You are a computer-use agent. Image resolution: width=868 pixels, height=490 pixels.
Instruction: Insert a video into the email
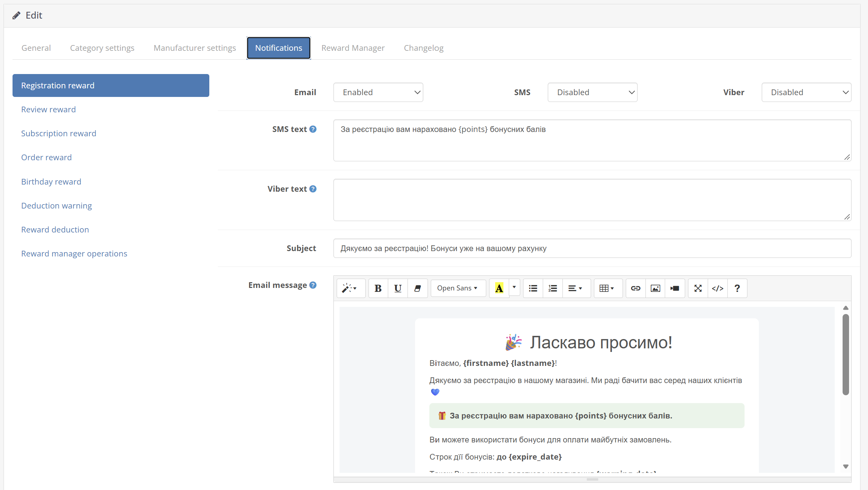tap(675, 288)
